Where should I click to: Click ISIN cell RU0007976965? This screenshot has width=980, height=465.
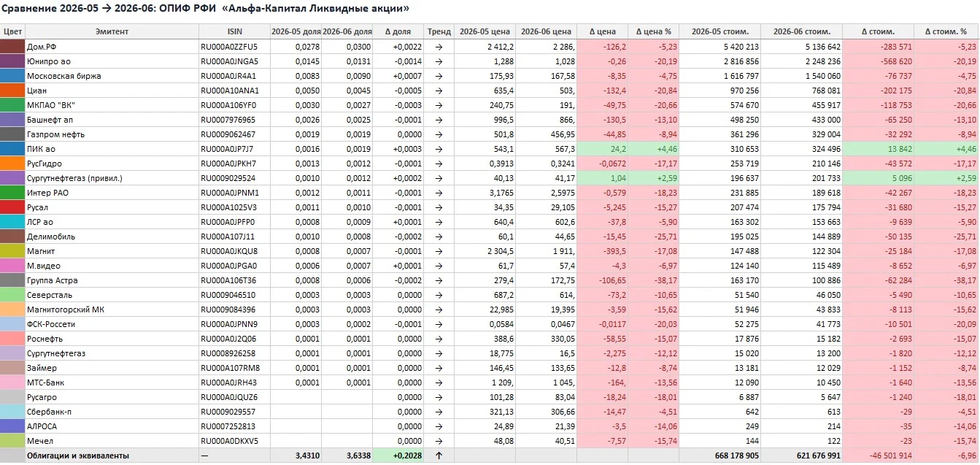tap(234, 120)
